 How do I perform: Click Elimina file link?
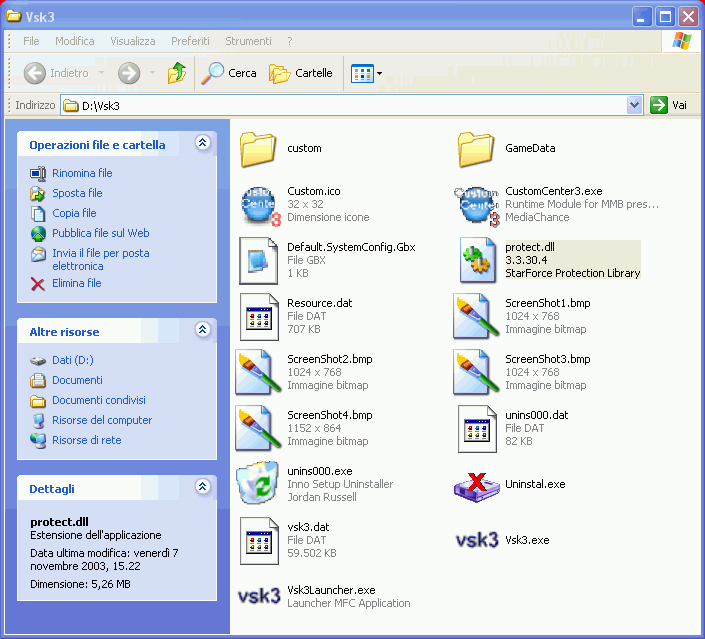coord(76,283)
